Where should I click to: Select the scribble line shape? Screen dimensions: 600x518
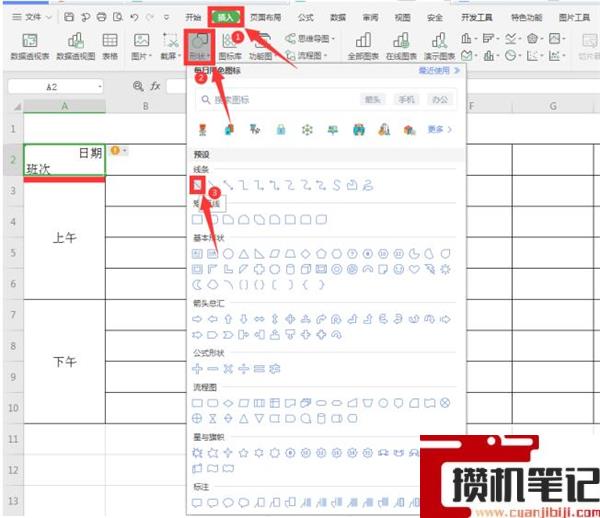click(368, 186)
